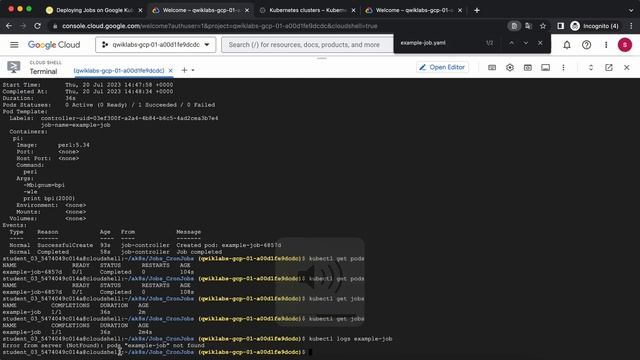
Task: Go back in browser history
Action: pyautogui.click(x=9, y=26)
